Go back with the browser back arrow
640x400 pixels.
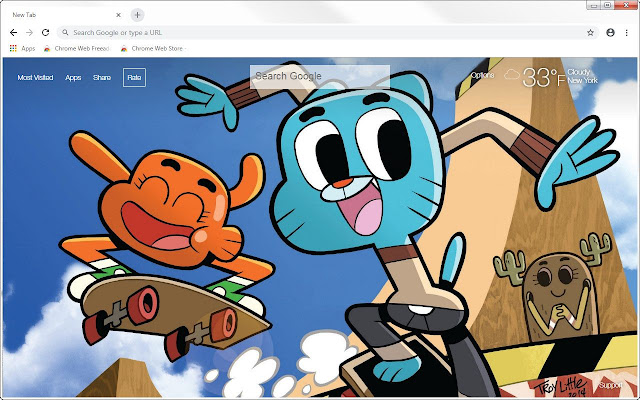point(13,33)
